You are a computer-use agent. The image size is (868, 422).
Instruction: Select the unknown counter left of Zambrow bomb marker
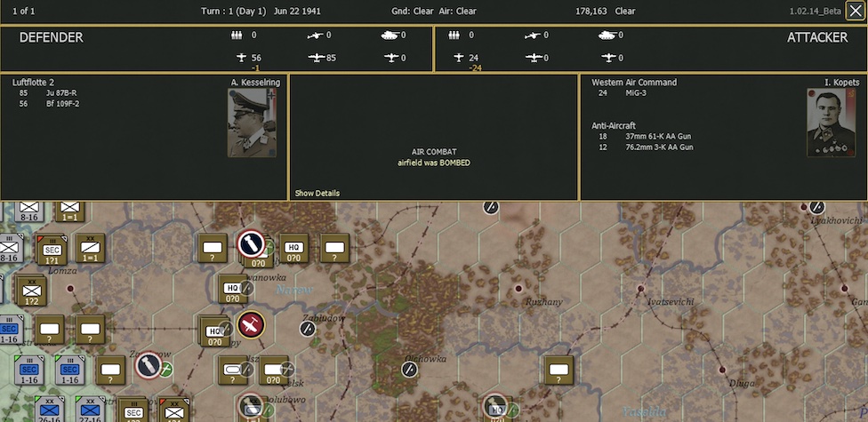[x=110, y=370]
